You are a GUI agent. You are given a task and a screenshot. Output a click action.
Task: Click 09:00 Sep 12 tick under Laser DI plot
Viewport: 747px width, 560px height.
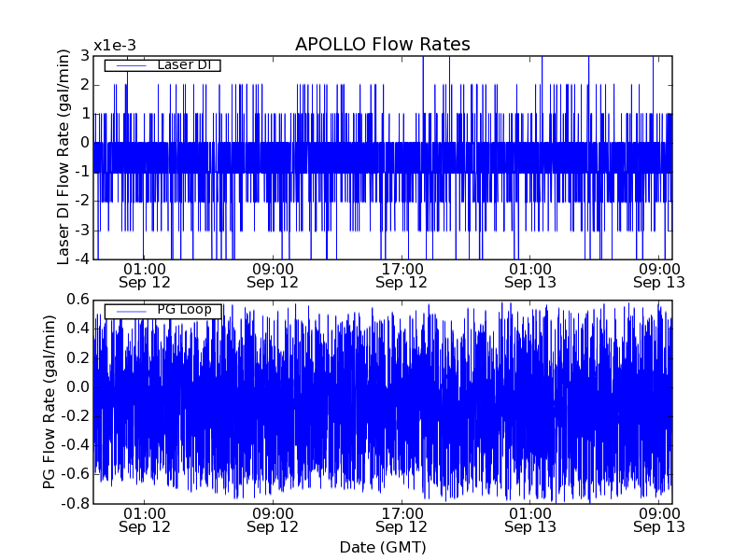point(273,275)
